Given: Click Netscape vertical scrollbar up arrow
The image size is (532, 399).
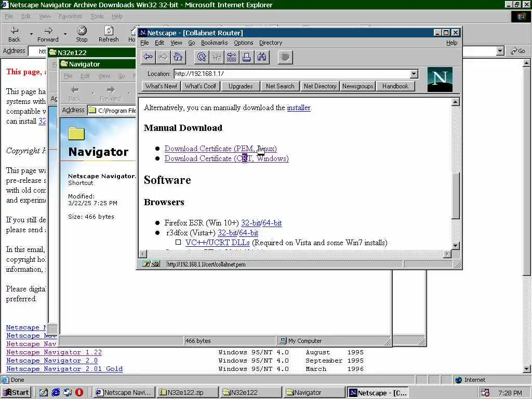Looking at the screenshot, I should tap(455, 102).
